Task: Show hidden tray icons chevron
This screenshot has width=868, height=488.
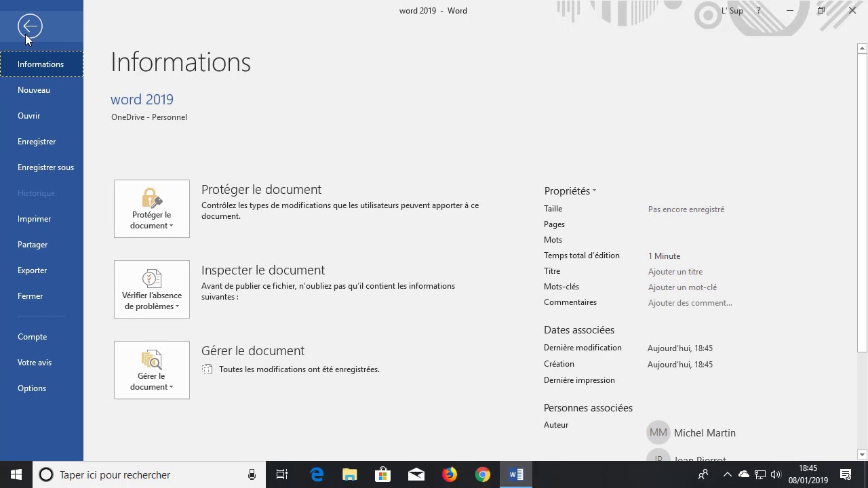Action: tap(728, 475)
